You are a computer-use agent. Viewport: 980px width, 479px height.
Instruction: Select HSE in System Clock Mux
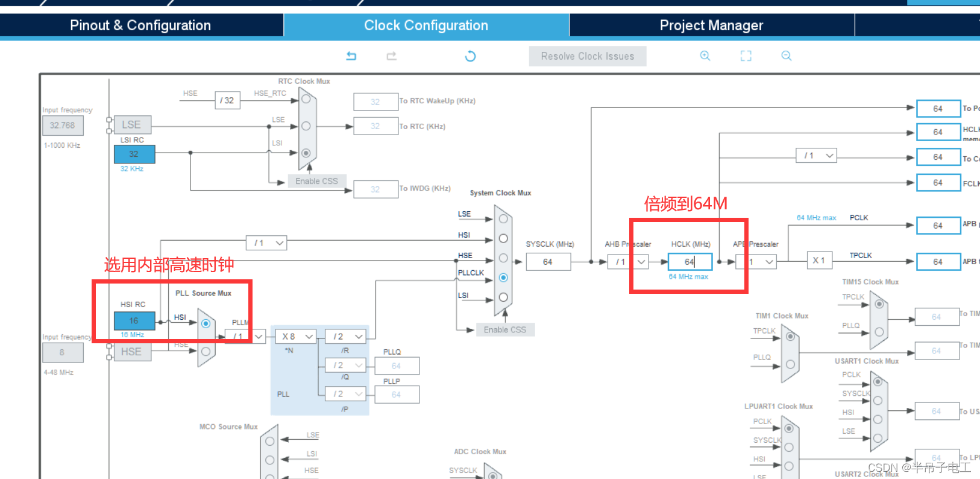[503, 258]
